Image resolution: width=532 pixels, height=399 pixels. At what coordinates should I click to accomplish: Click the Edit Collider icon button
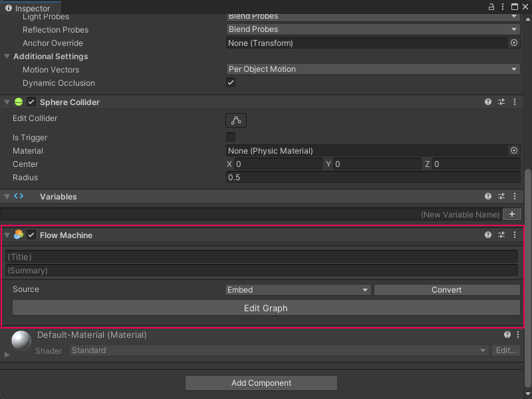pyautogui.click(x=236, y=120)
